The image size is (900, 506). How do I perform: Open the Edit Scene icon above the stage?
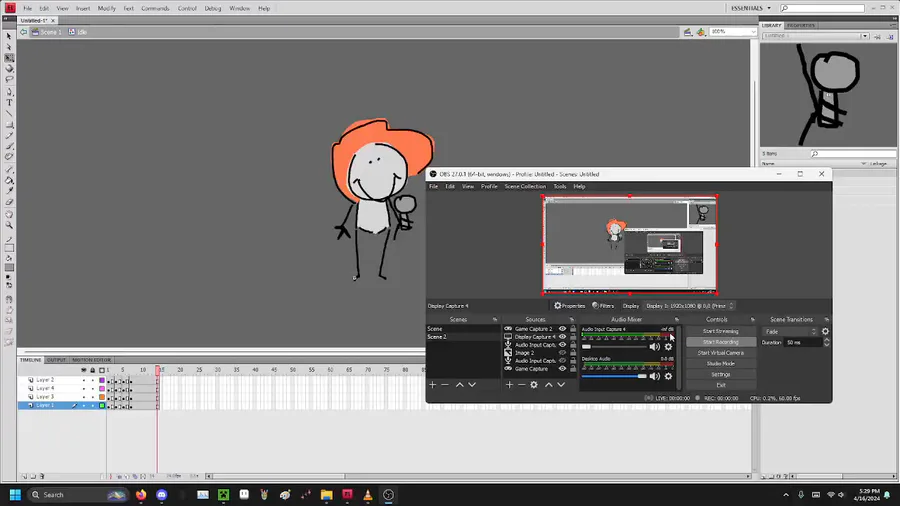coord(688,32)
